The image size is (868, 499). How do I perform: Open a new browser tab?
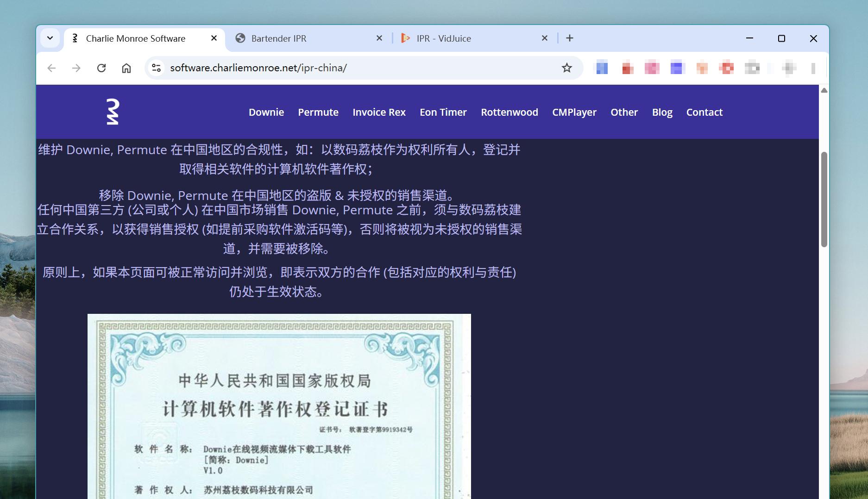coord(570,38)
